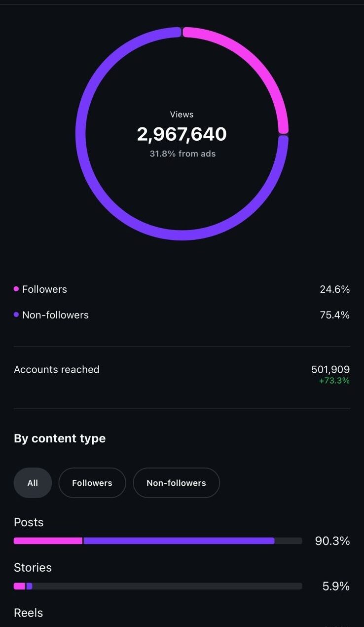Click the total views count 2,967,640
Screen dimensions: 364x627
[x=182, y=134]
